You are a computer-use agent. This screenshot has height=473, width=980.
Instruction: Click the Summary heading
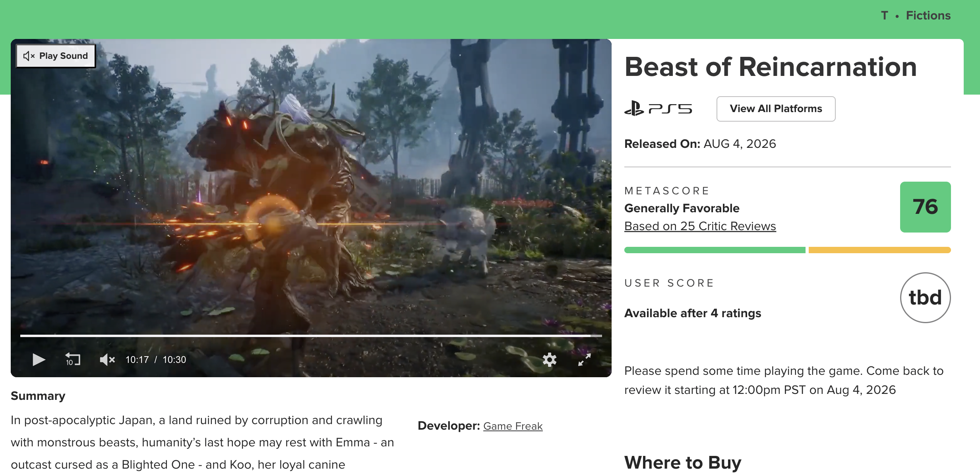[38, 396]
